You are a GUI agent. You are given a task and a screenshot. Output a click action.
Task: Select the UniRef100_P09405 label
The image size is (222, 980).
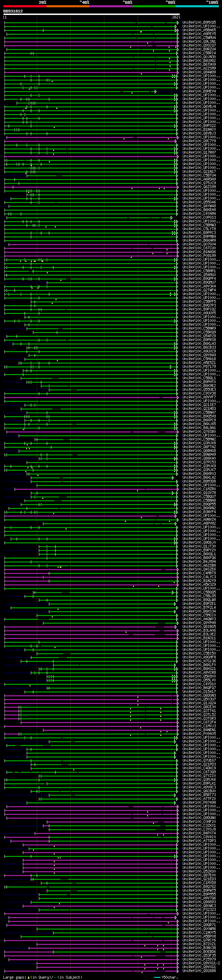click(x=199, y=734)
